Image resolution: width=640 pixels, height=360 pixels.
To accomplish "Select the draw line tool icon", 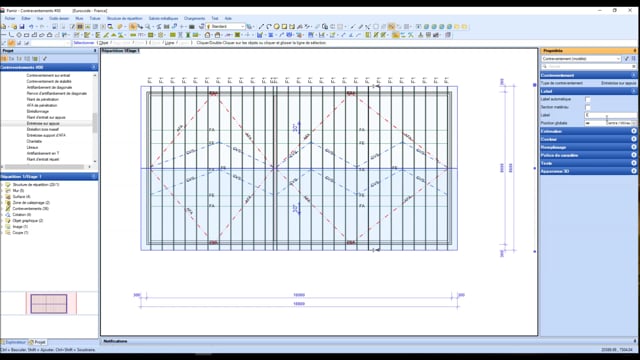I will (x=261, y=27).
